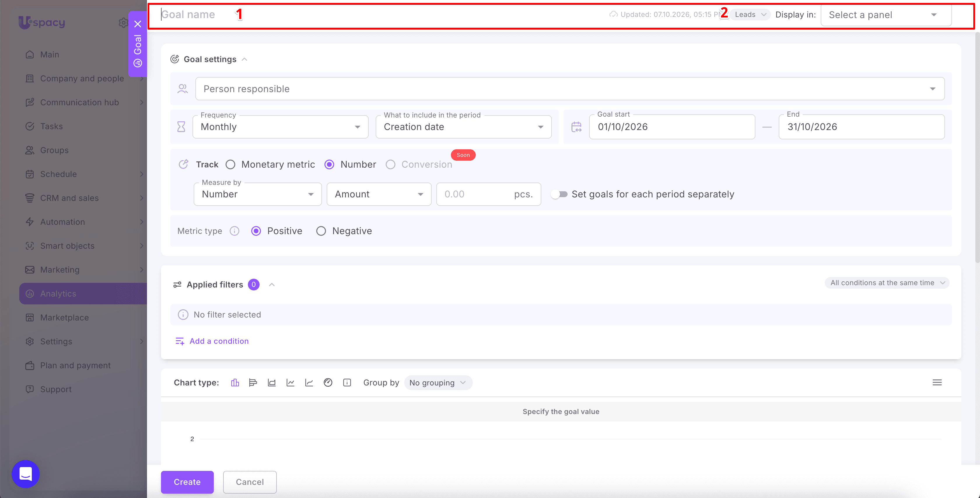The width and height of the screenshot is (980, 498).
Task: Choose the jagged line chart type
Action: point(290,383)
